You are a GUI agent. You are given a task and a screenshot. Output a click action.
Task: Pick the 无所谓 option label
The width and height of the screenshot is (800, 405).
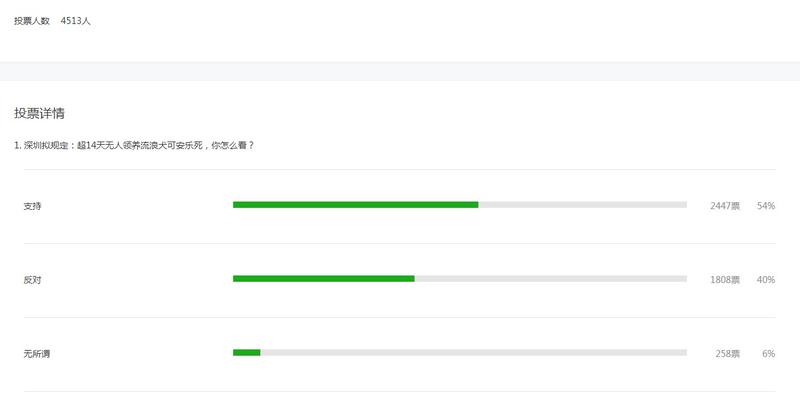click(x=37, y=354)
